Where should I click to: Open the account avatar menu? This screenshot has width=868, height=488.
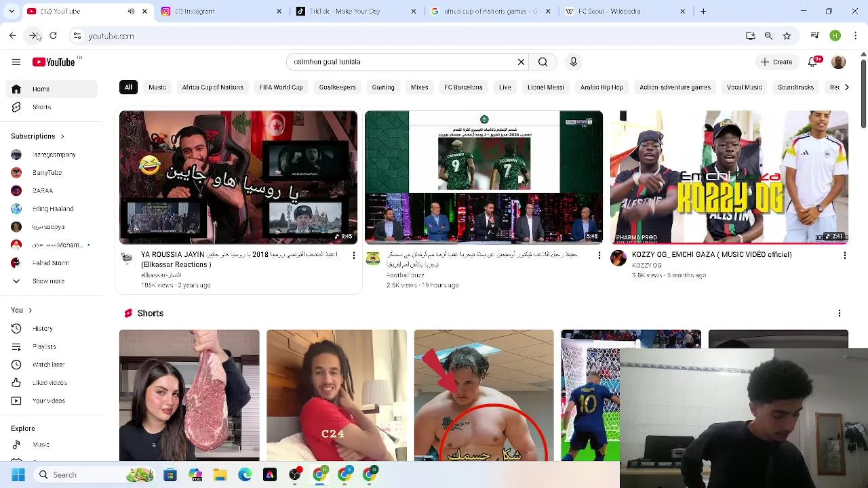(839, 62)
